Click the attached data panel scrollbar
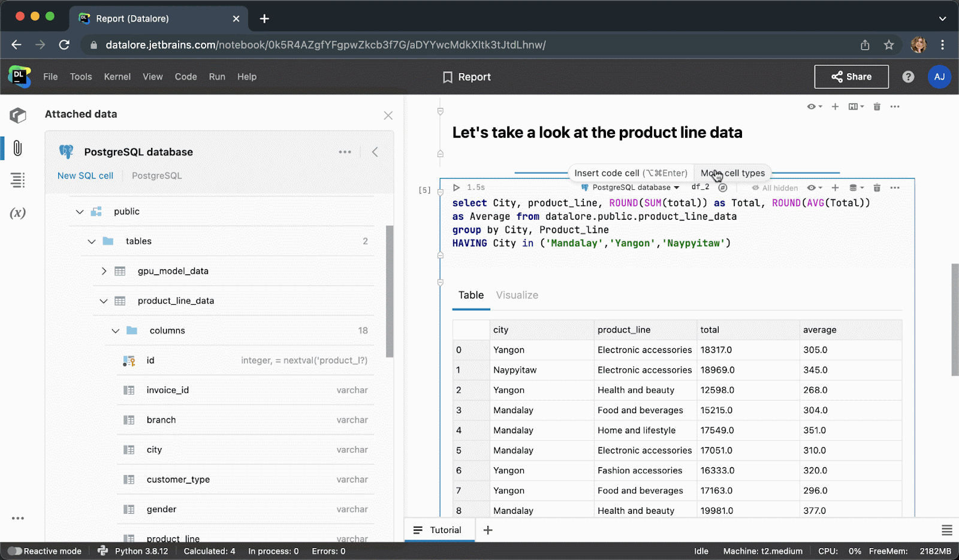The image size is (959, 560). (390, 291)
